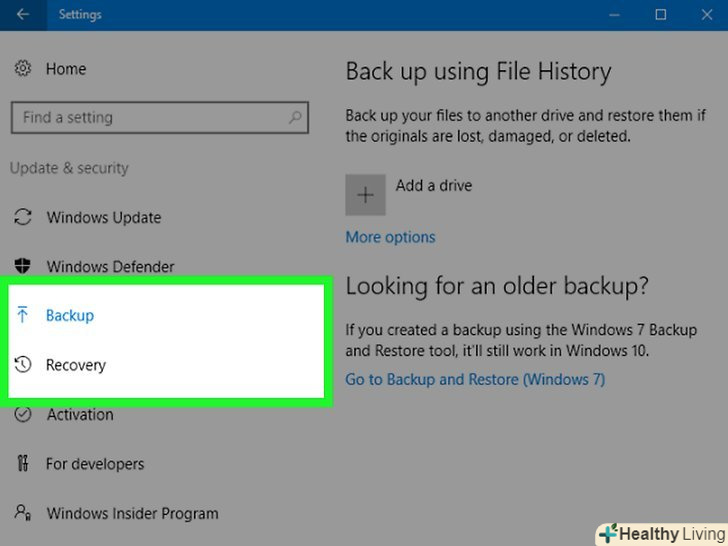Focus the Find a setting search field

150,118
